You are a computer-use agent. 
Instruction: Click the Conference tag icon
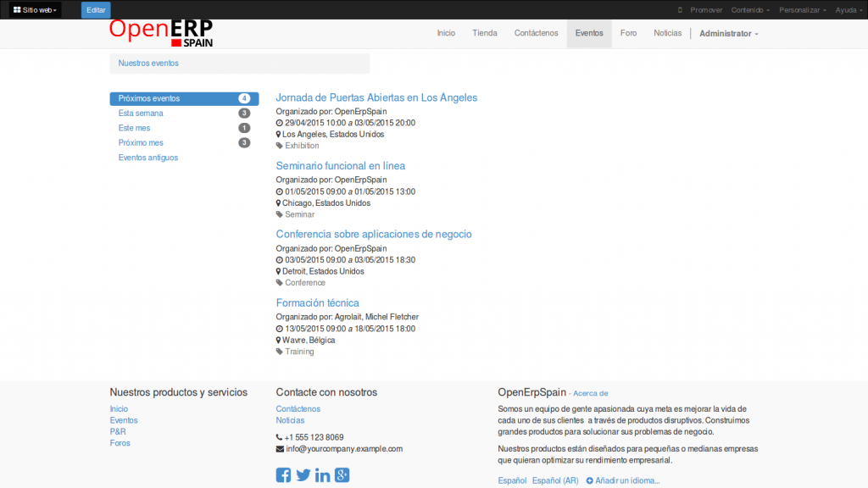click(x=280, y=283)
